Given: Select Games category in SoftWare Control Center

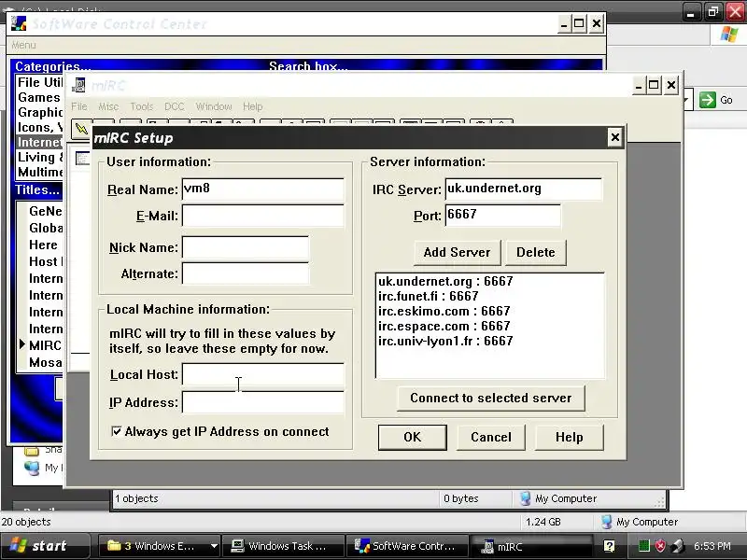Looking at the screenshot, I should 39,98.
